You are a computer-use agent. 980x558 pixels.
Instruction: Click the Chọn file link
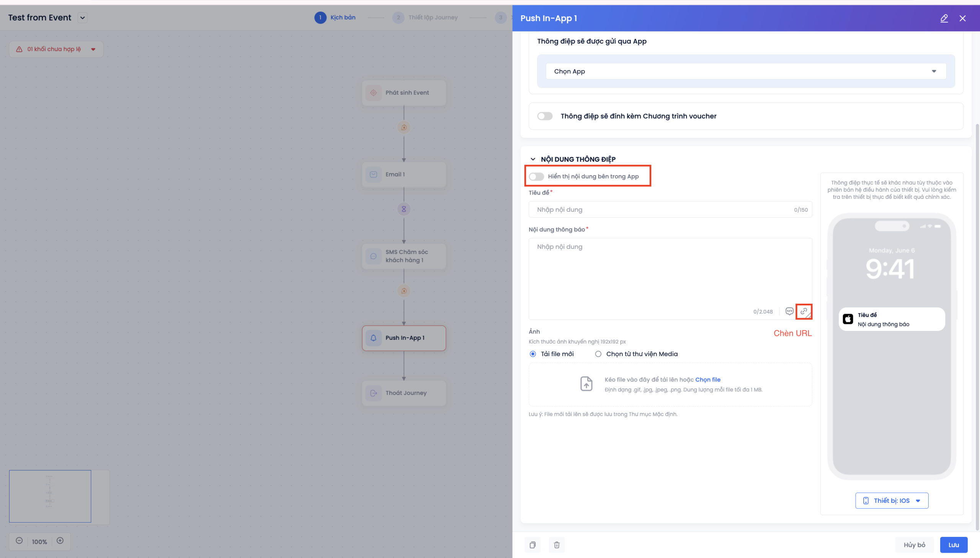707,380
